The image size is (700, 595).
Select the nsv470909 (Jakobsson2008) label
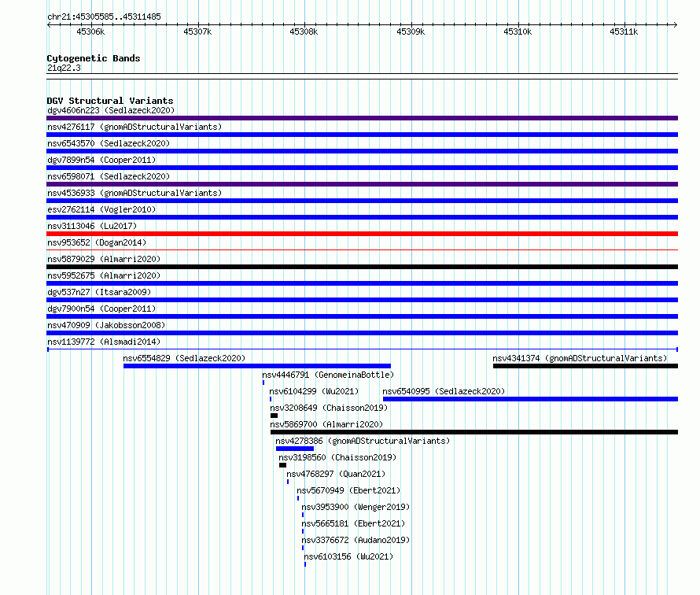pyautogui.click(x=106, y=325)
